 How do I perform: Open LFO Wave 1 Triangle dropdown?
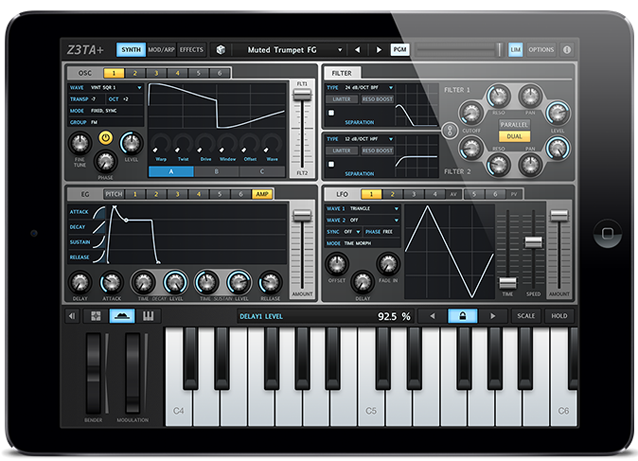click(x=363, y=208)
